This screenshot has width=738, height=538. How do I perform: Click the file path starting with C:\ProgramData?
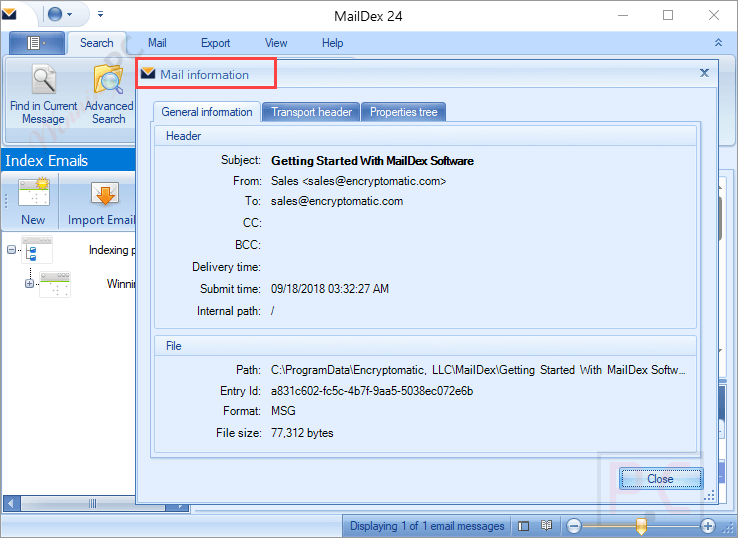tap(478, 370)
